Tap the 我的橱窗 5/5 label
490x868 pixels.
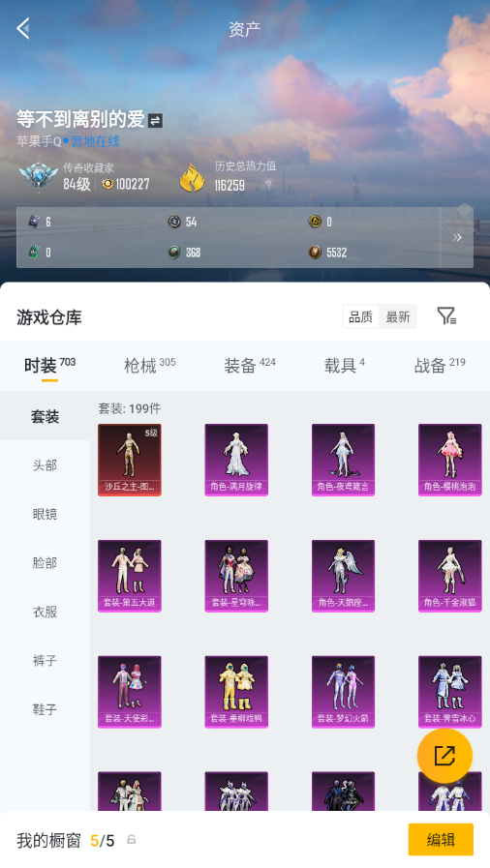[x=65, y=840]
